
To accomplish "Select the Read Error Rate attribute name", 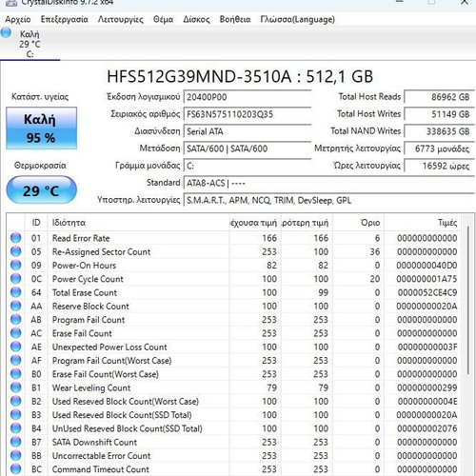I will tap(81, 238).
